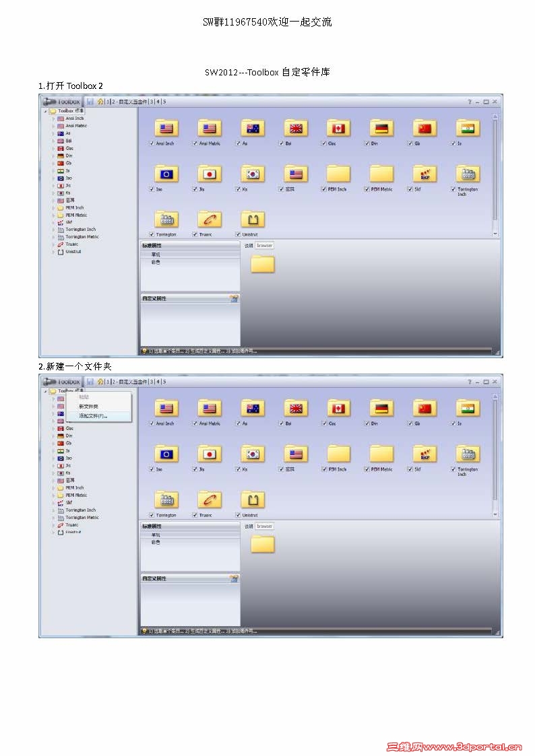Click the browser description field in step 1 window
Screen dimensions: 535x756
pos(264,246)
